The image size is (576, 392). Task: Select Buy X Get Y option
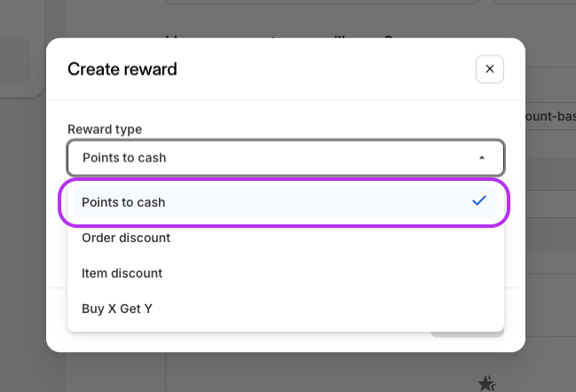[x=117, y=309]
